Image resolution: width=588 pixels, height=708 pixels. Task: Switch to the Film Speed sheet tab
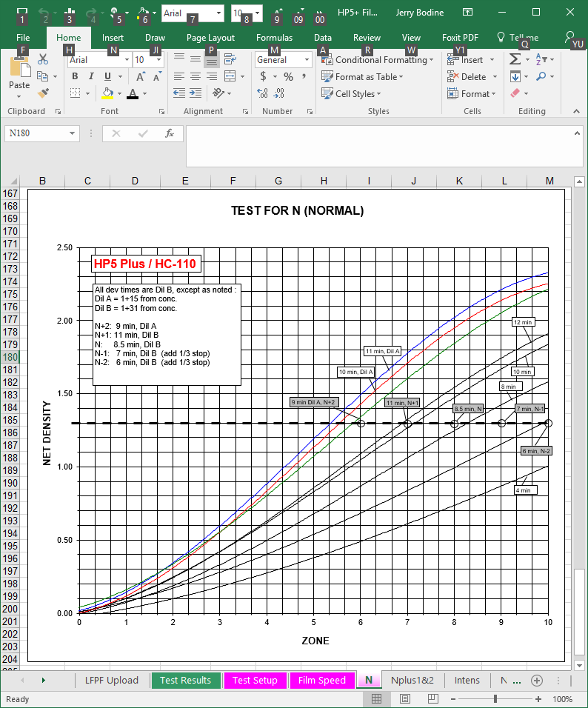click(321, 681)
